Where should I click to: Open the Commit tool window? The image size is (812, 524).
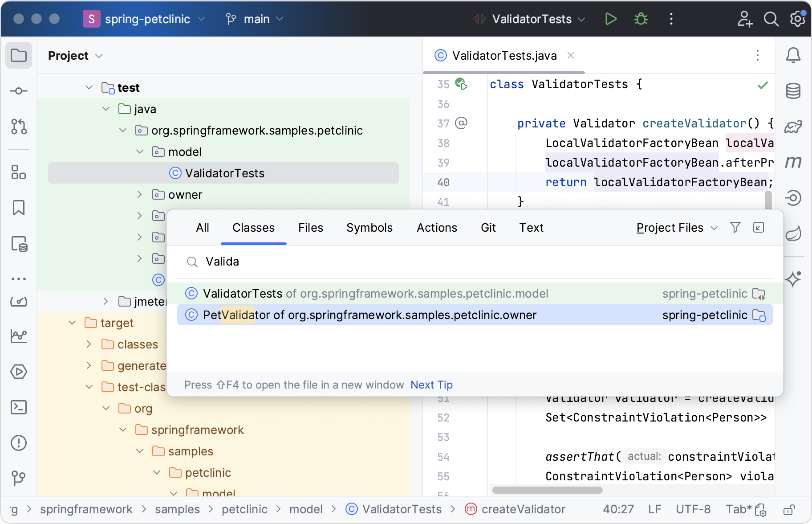[x=19, y=91]
